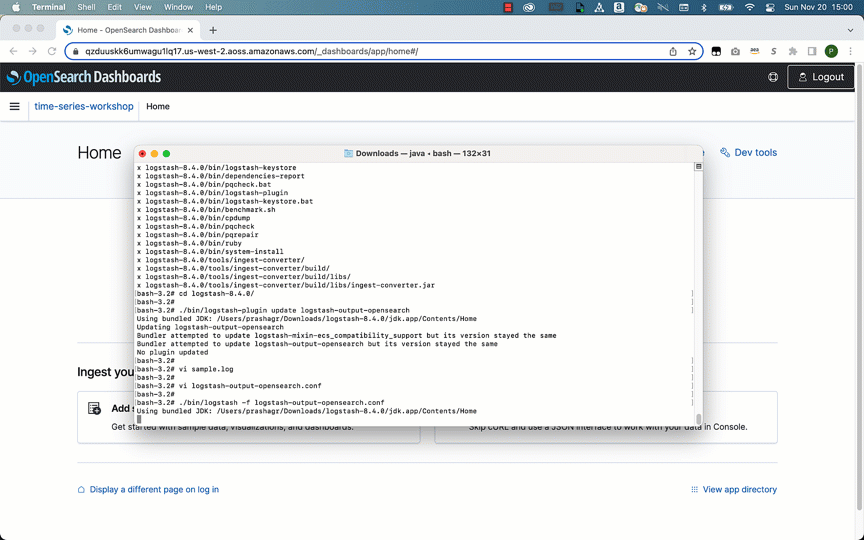The height and width of the screenshot is (540, 864).
Task: Toggle the browser side panel
Action: pyautogui.click(x=812, y=51)
